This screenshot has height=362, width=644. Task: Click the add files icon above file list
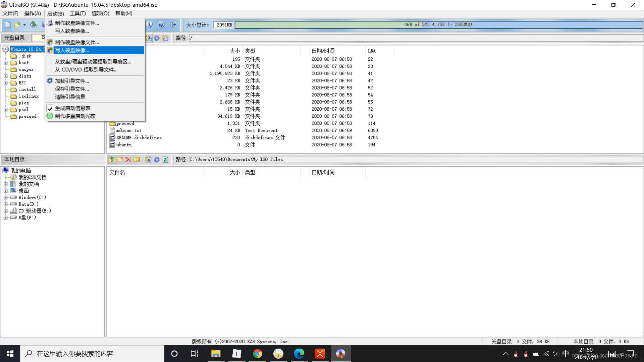pos(149,38)
